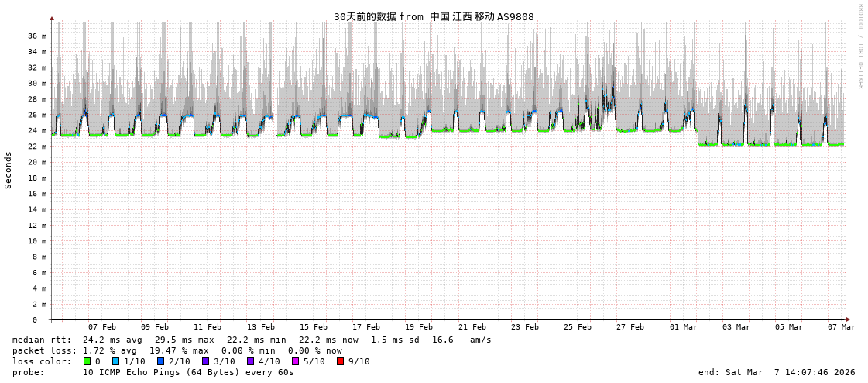Click the magenta 5/10 loss swatch

point(296,361)
